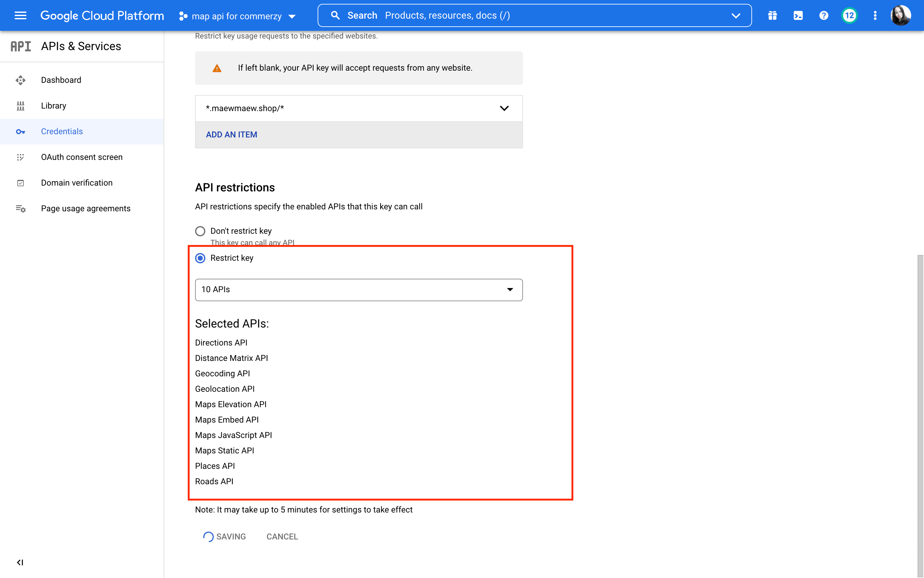Screen dimensions: 924x578
Task: Click the search magnifier icon
Action: click(335, 15)
